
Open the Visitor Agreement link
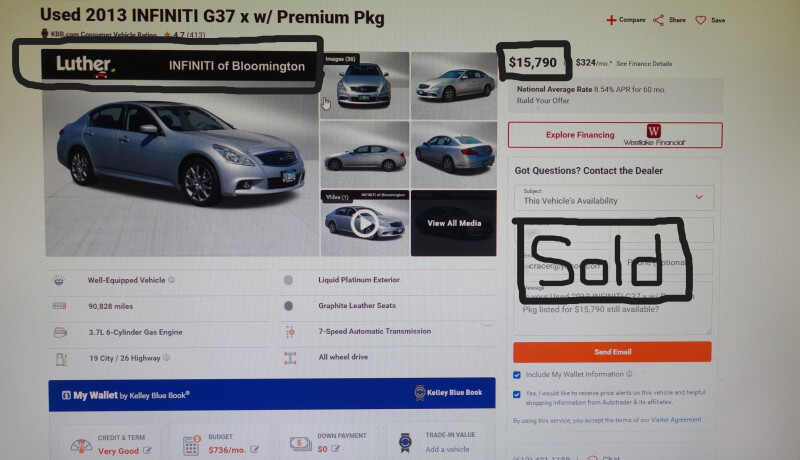[x=676, y=420]
